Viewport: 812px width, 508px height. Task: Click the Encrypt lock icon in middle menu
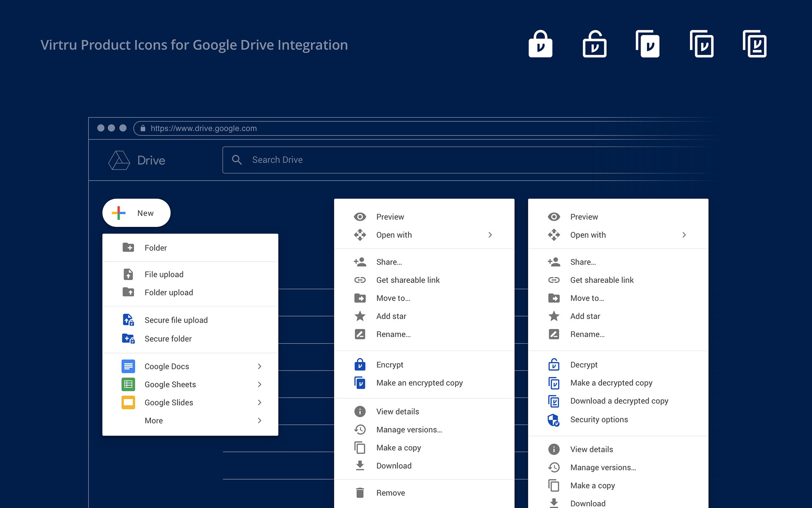click(360, 364)
